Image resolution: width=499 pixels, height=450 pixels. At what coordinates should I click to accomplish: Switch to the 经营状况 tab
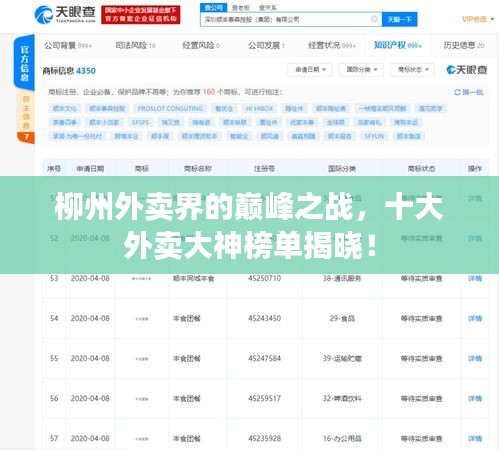332,45
